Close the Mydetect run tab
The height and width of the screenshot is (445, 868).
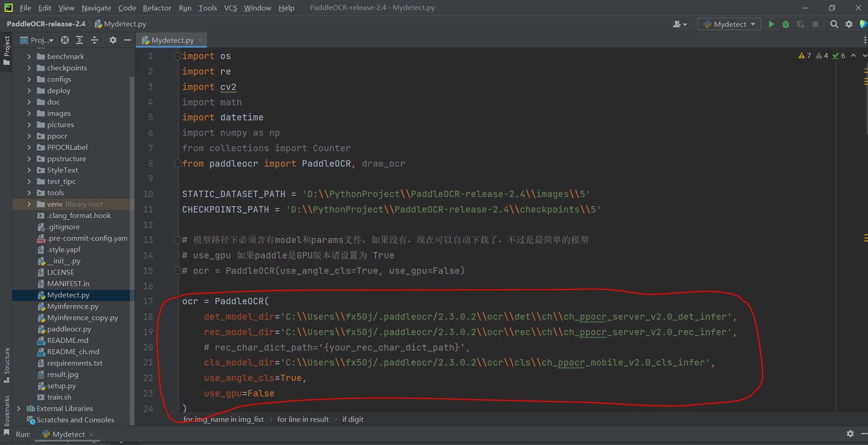(x=91, y=434)
